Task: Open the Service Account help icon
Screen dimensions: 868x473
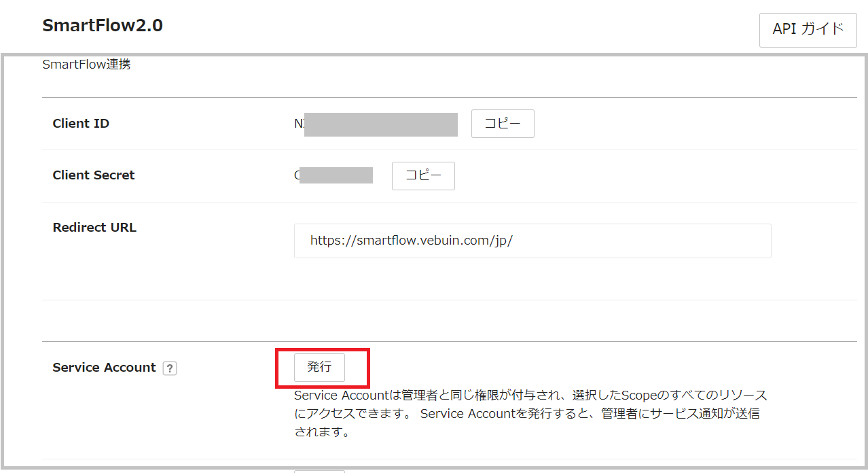Action: click(170, 368)
